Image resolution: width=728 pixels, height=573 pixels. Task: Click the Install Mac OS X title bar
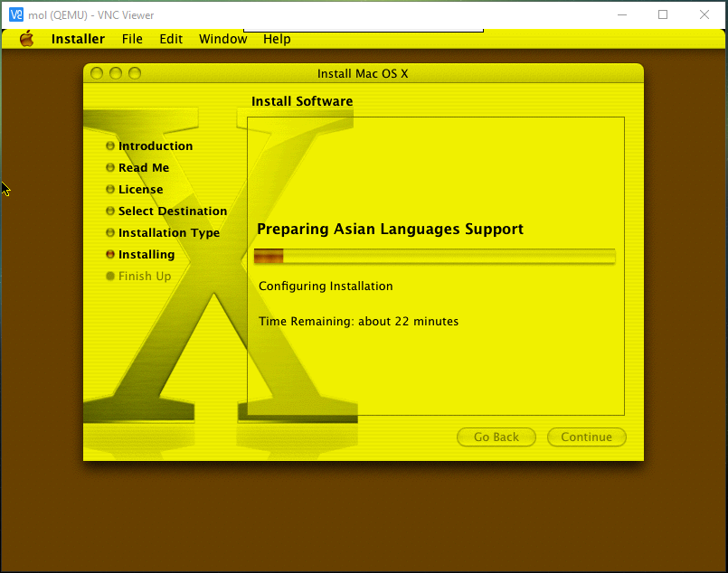pos(363,73)
